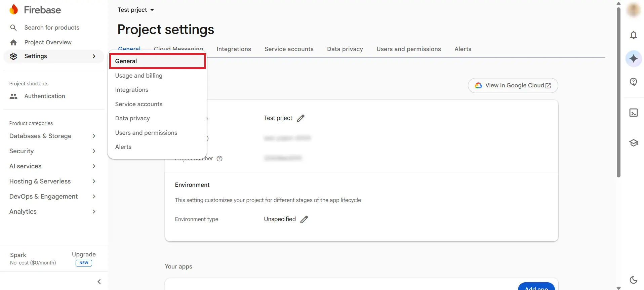This screenshot has height=290, width=644.
Task: Click the Settings gear icon
Action: coord(13,56)
